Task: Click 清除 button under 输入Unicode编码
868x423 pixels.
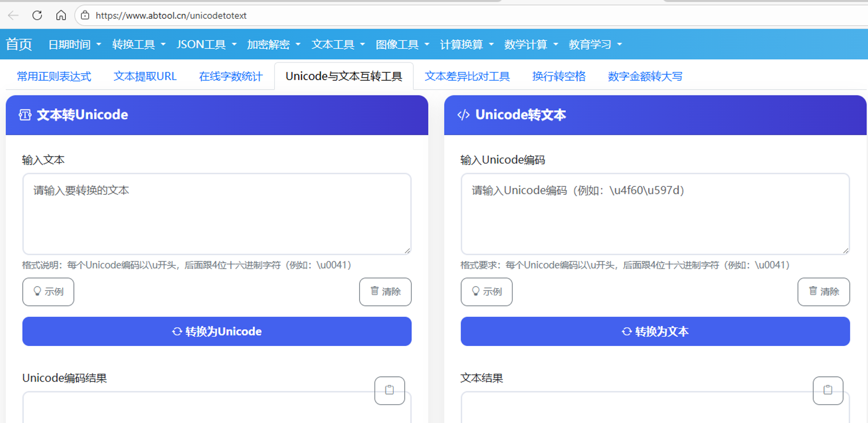Action: click(x=823, y=292)
